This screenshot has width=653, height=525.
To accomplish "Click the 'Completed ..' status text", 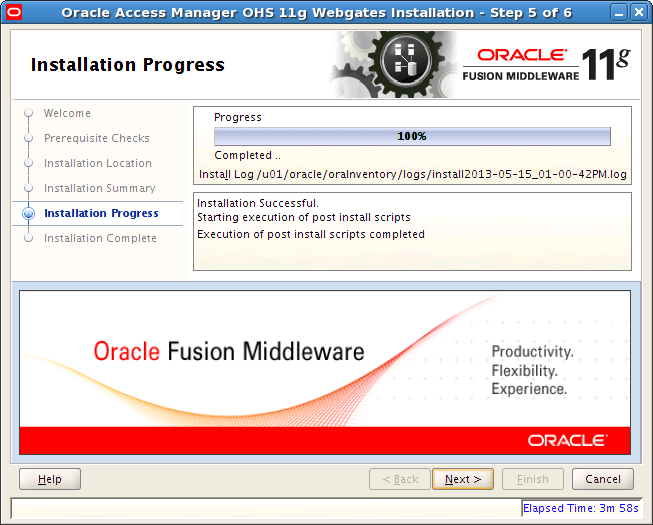I will 247,155.
